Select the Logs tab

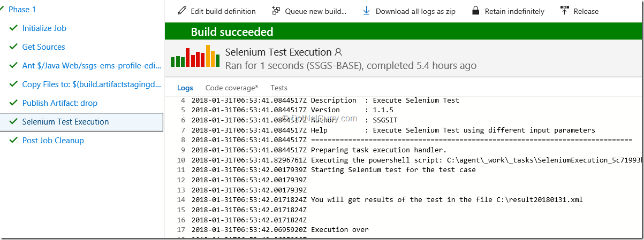coord(185,88)
